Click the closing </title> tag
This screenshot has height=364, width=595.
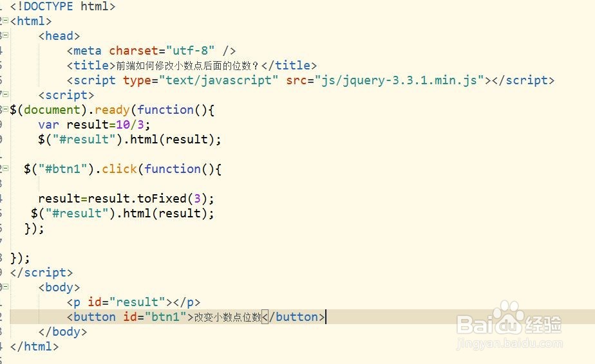pos(289,65)
